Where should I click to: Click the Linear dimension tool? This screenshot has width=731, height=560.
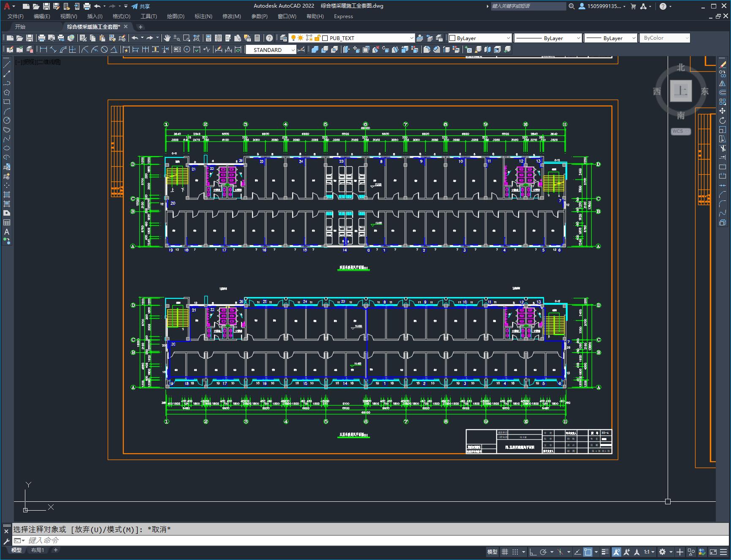pos(43,49)
